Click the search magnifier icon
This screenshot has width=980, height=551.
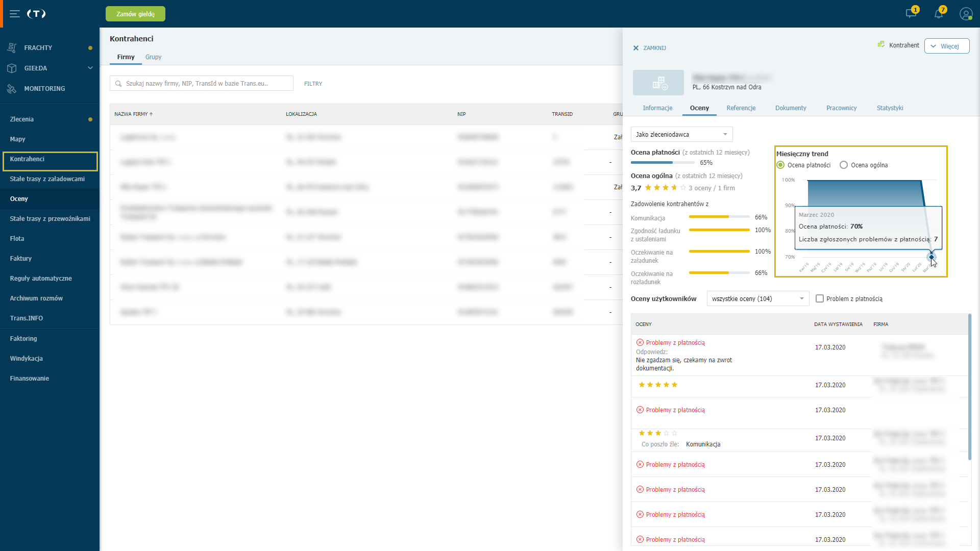point(118,84)
